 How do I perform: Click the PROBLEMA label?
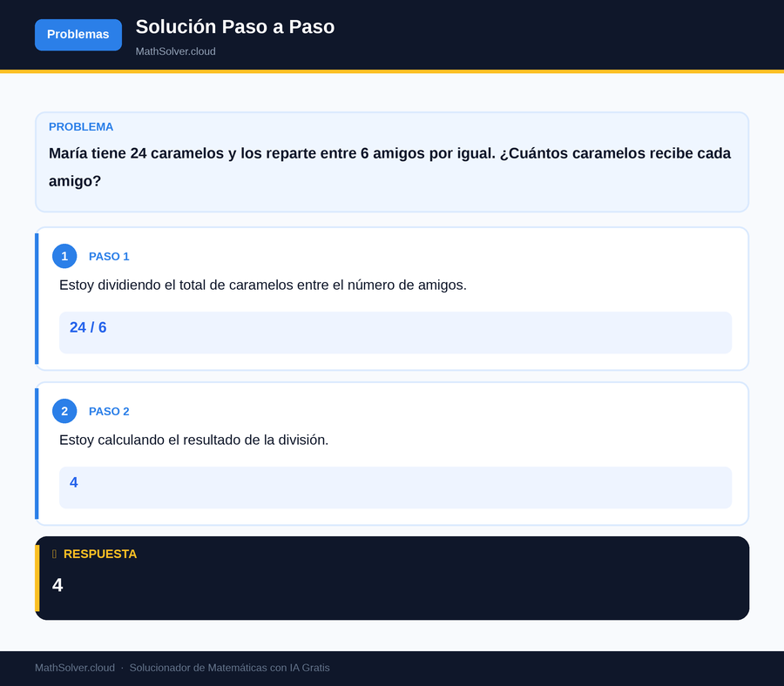[81, 127]
